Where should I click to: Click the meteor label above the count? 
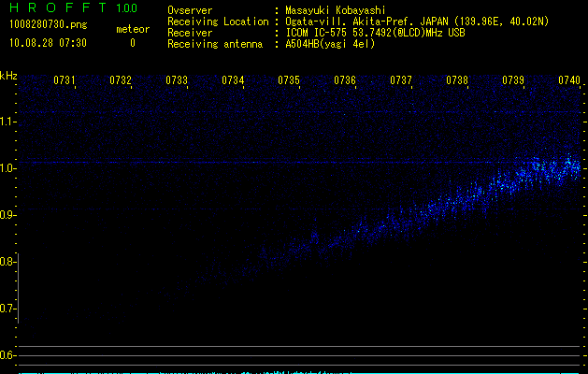click(x=132, y=30)
